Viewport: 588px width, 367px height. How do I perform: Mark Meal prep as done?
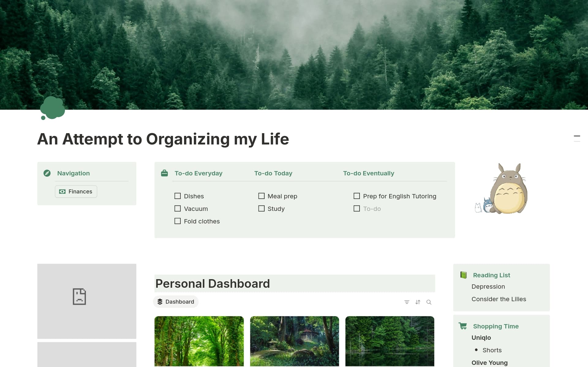coord(261,196)
